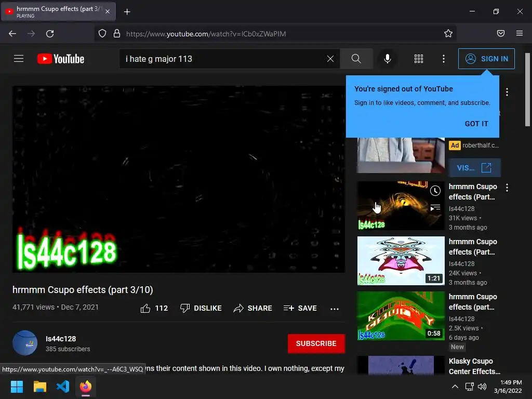Show site security lock info
532x399 pixels.
click(x=117, y=33)
